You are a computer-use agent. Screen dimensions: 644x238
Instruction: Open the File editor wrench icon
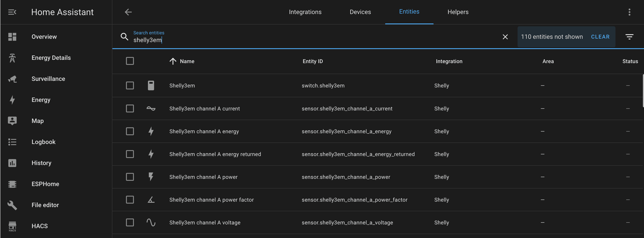pyautogui.click(x=12, y=205)
